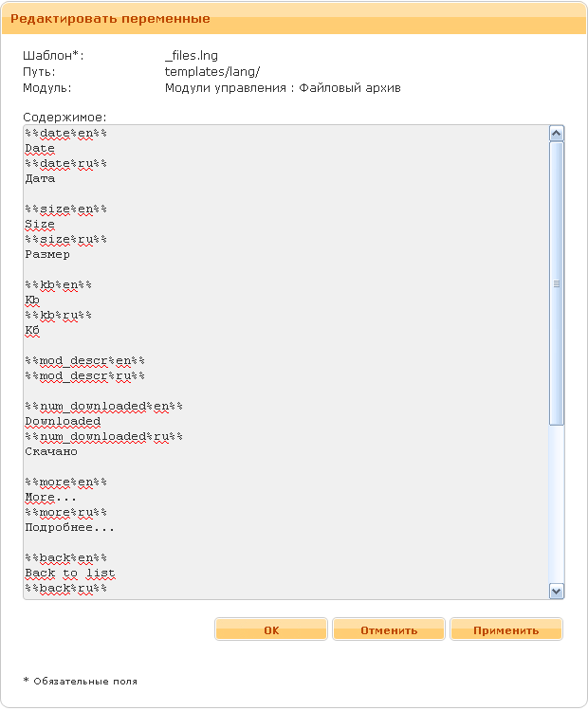Image resolution: width=588 pixels, height=711 pixels.
Task: Click the Подробнее... text line
Action: click(x=70, y=528)
